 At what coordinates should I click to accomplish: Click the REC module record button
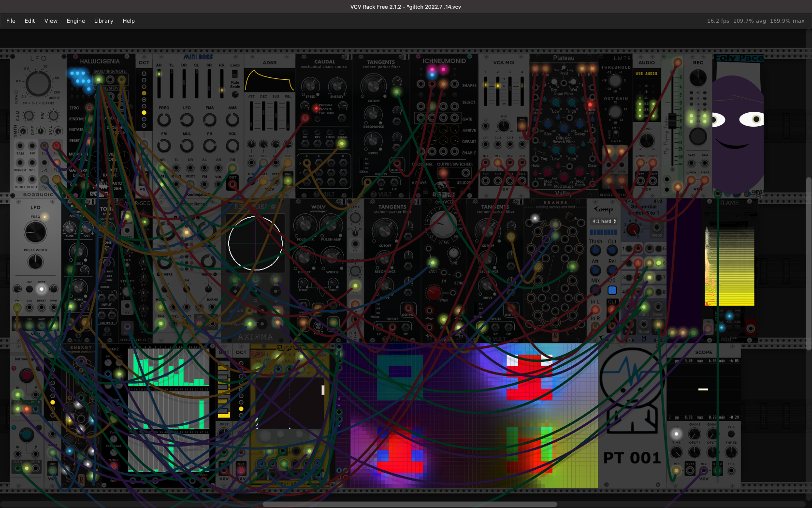[697, 136]
